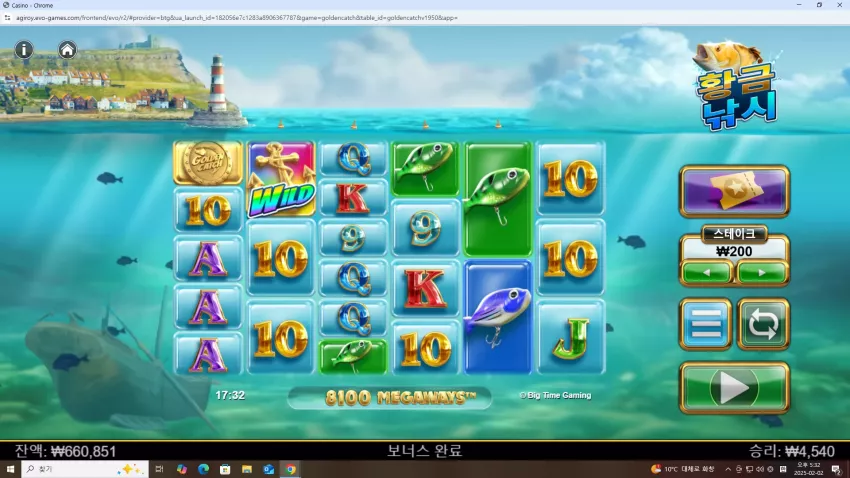Click the 황금낚시 game logo
The image size is (850, 478).
pos(737,85)
